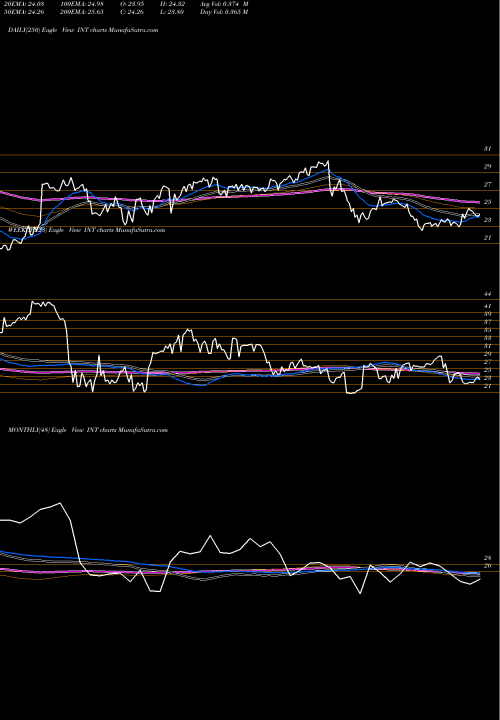Click the High price 'H:' value
This screenshot has width=500, height=720.
(172, 4)
